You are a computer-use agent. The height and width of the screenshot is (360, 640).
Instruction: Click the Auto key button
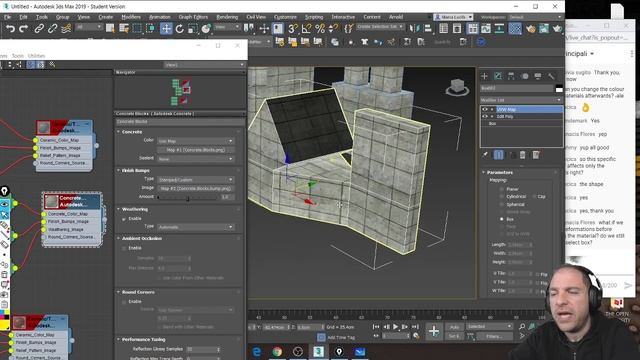tap(454, 327)
